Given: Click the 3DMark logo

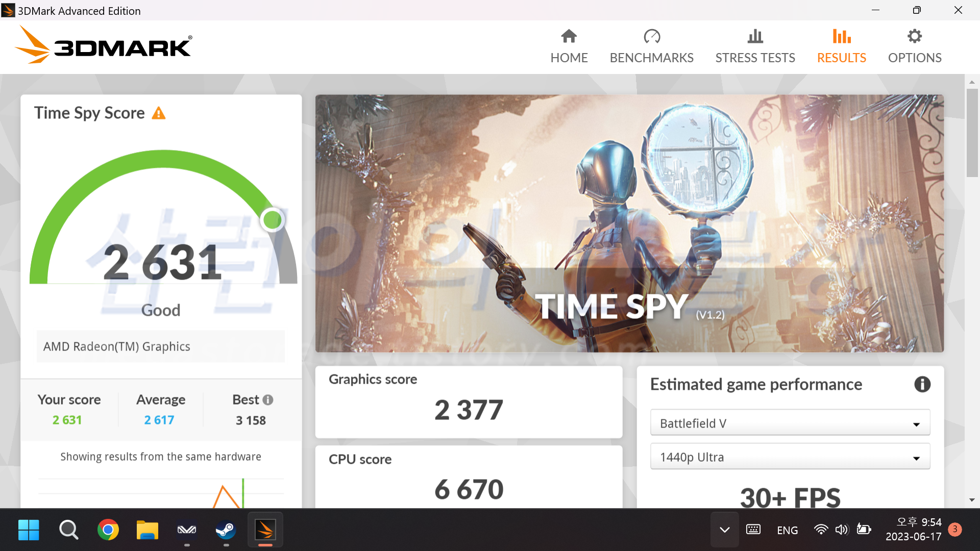Looking at the screenshot, I should click(x=104, y=46).
